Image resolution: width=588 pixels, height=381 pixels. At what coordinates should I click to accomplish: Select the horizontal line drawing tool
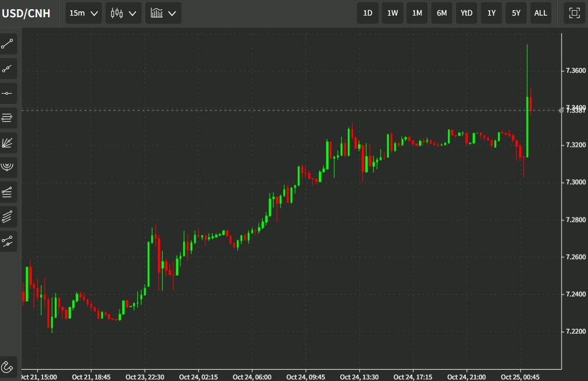point(7,93)
